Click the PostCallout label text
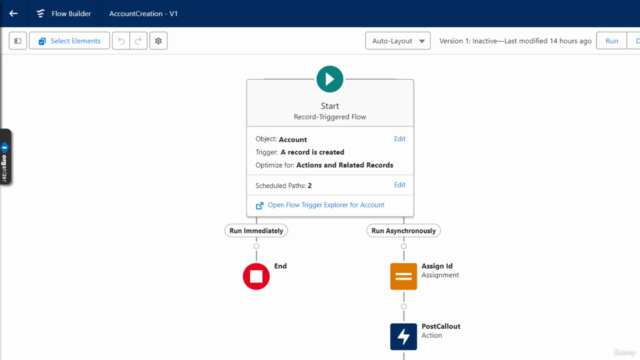Screen dimensions: 640x360 [441, 326]
